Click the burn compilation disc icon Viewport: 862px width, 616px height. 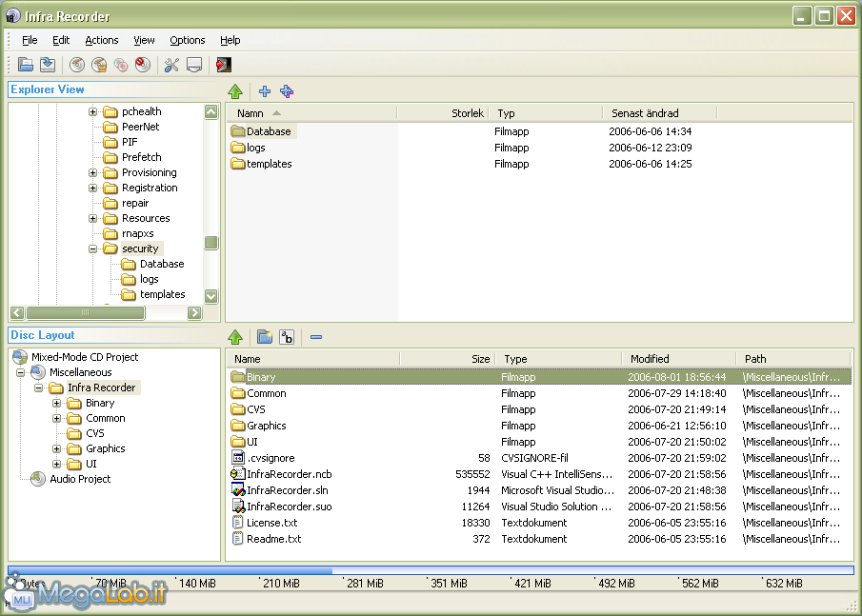[77, 65]
